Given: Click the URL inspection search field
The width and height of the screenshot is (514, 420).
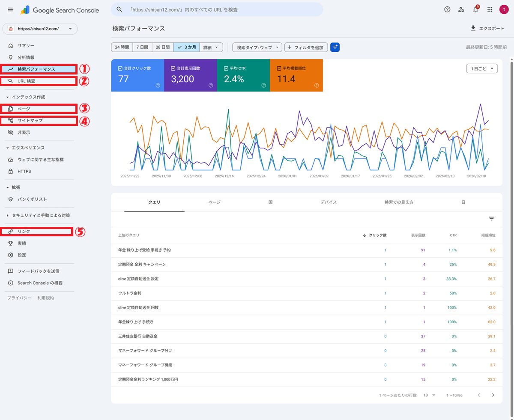Looking at the screenshot, I should pos(217,9).
